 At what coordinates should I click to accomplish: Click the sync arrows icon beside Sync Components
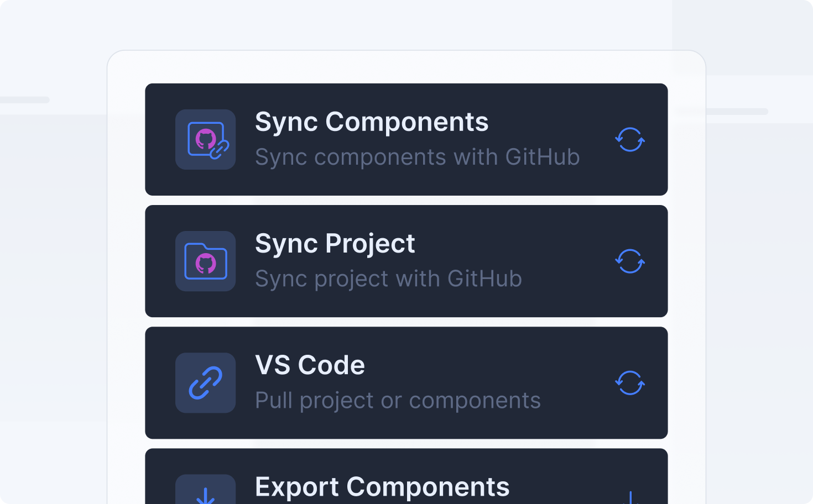click(x=630, y=139)
